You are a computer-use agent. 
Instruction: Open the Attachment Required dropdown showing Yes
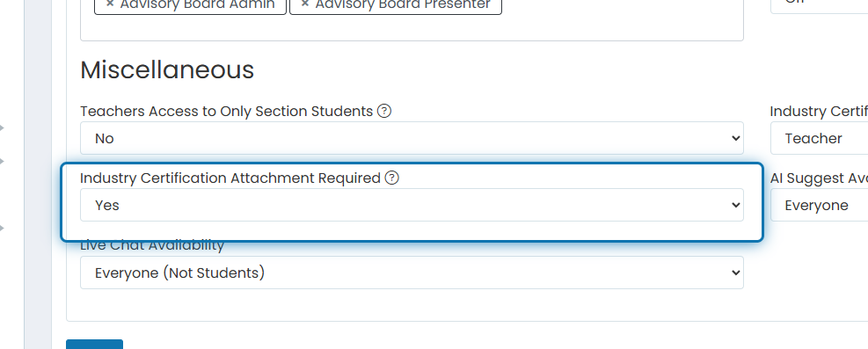[x=412, y=205]
